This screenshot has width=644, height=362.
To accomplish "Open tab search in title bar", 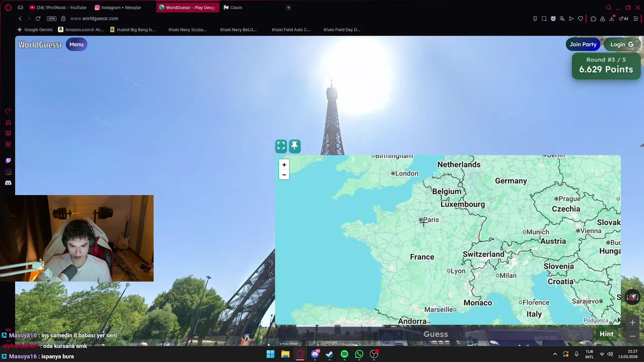I will coord(608,8).
